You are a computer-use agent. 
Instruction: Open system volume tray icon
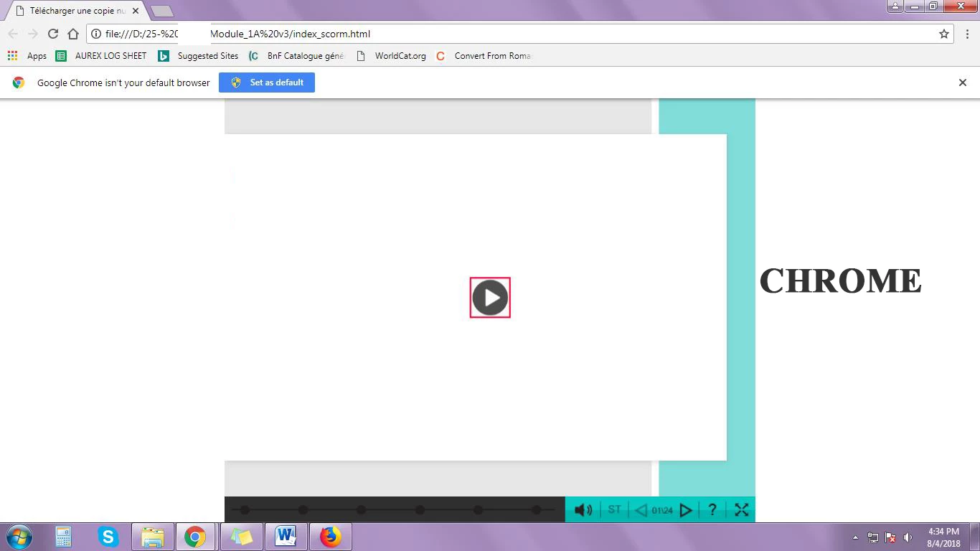point(908,537)
